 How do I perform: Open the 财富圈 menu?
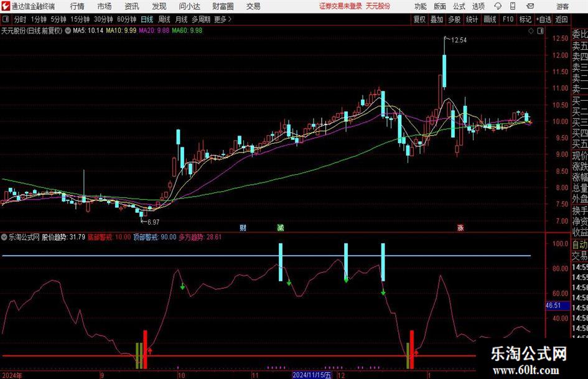223,6
